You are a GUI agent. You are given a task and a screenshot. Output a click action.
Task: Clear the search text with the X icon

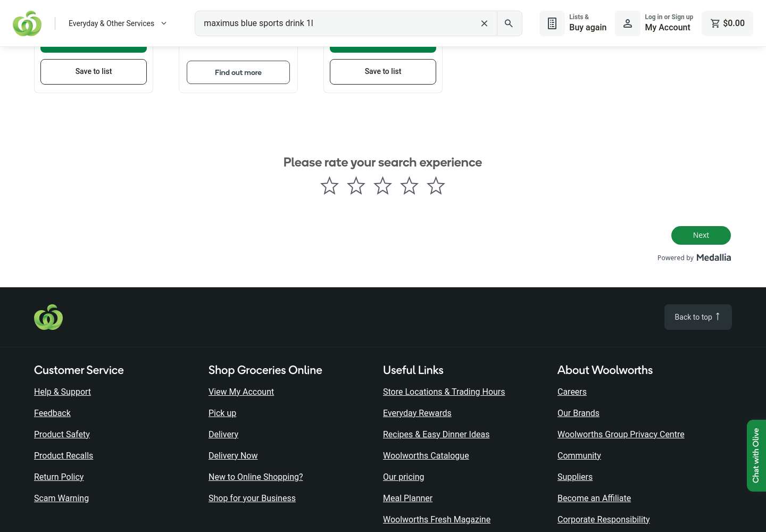pos(484,23)
